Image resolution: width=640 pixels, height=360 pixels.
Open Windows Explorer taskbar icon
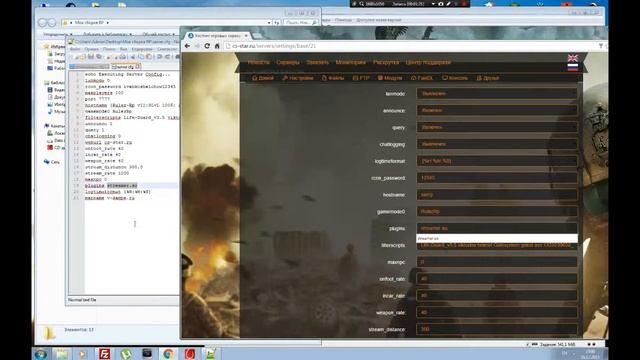pyautogui.click(x=62, y=353)
